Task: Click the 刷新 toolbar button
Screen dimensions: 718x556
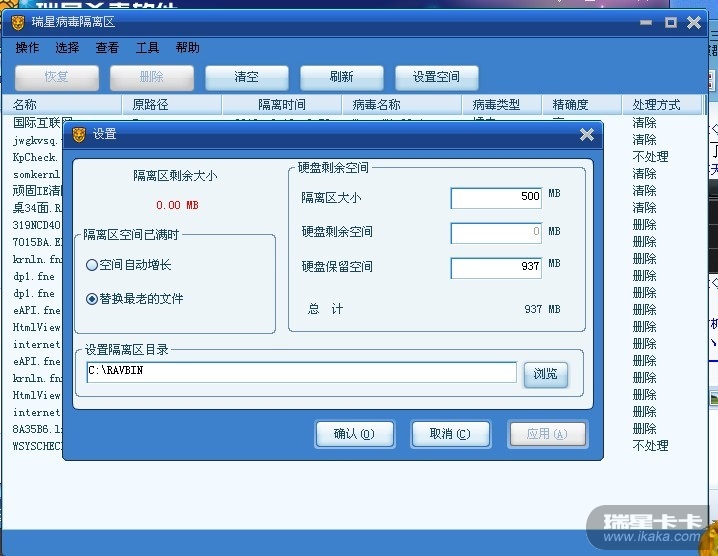Action: click(x=342, y=77)
